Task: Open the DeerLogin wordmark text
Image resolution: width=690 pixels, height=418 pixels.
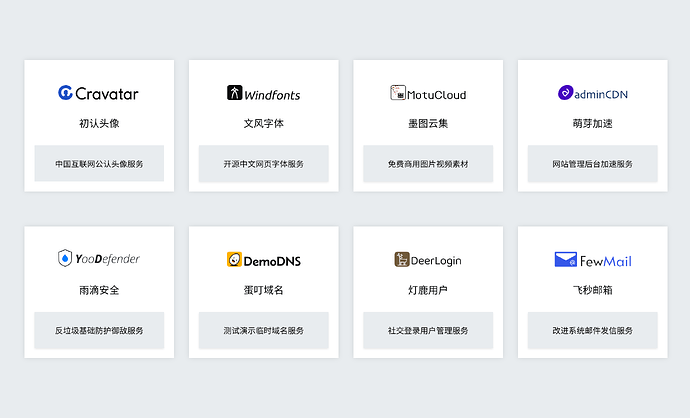Action: pyautogui.click(x=436, y=261)
